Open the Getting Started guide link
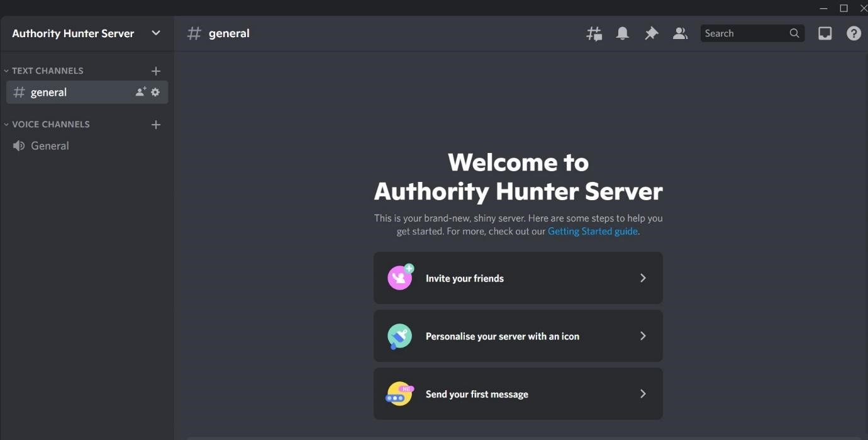 593,231
